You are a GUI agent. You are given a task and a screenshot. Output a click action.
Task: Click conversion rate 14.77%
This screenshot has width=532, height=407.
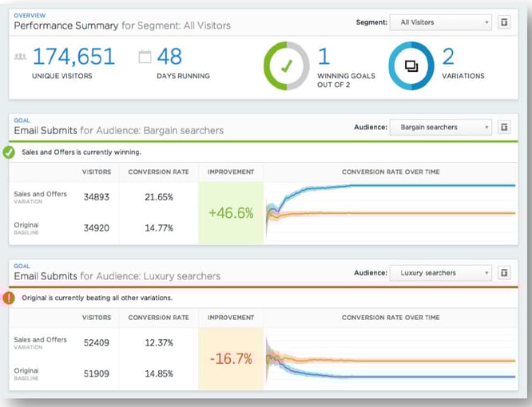159,227
